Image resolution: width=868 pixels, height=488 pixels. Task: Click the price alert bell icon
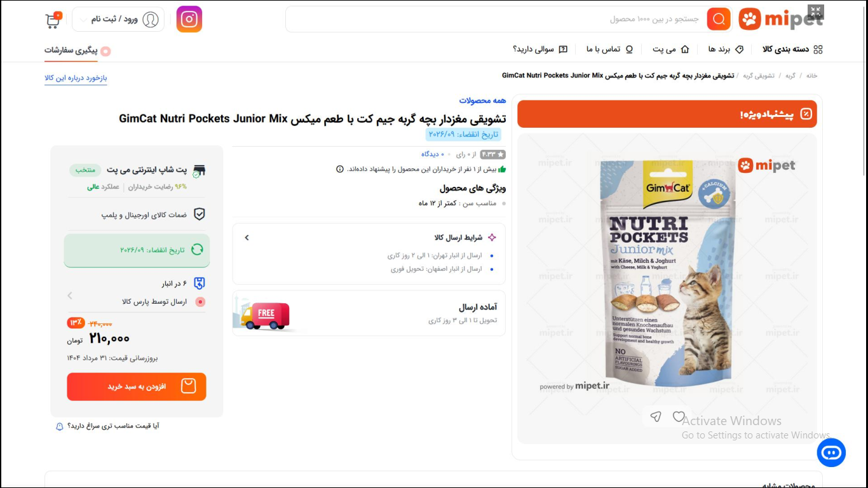[60, 426]
